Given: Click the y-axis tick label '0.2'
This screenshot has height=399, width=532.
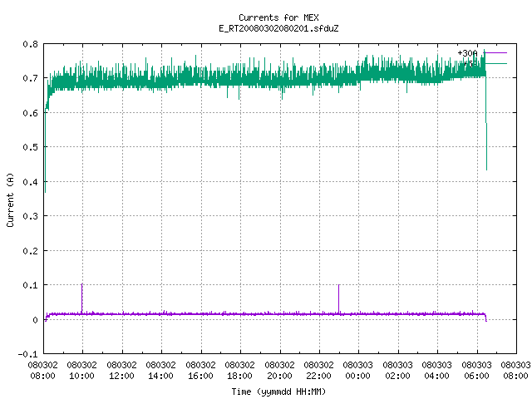Looking at the screenshot, I should [31, 251].
